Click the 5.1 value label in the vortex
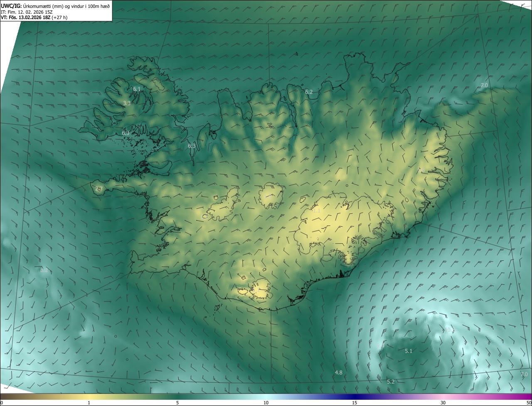 click(409, 351)
